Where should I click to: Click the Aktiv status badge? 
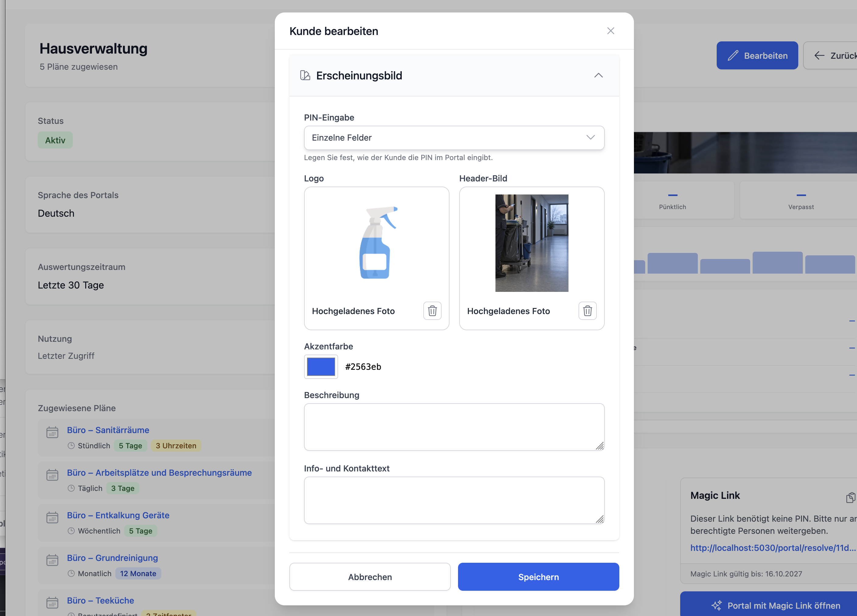[x=55, y=140]
